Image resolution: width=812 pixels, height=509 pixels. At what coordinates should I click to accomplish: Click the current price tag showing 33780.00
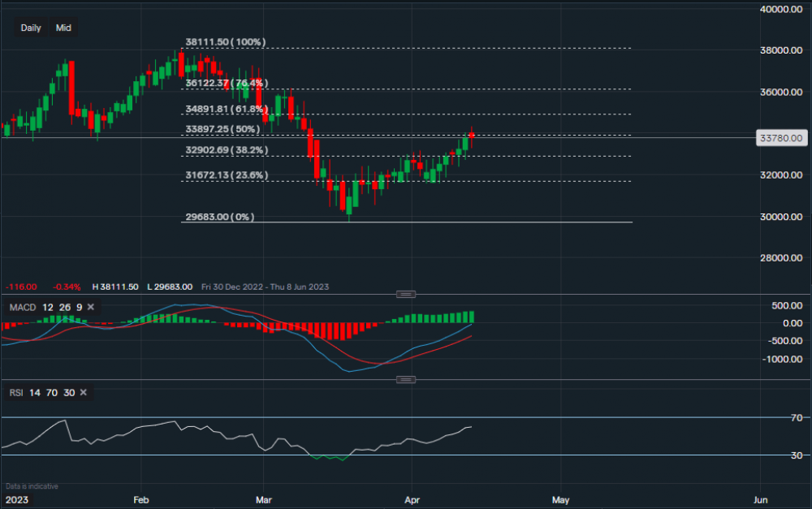click(781, 138)
